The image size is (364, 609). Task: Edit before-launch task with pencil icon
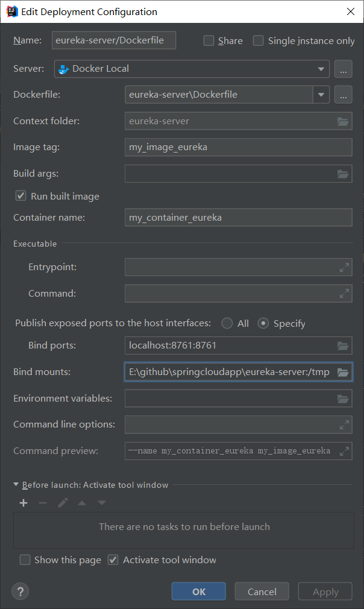tap(63, 503)
